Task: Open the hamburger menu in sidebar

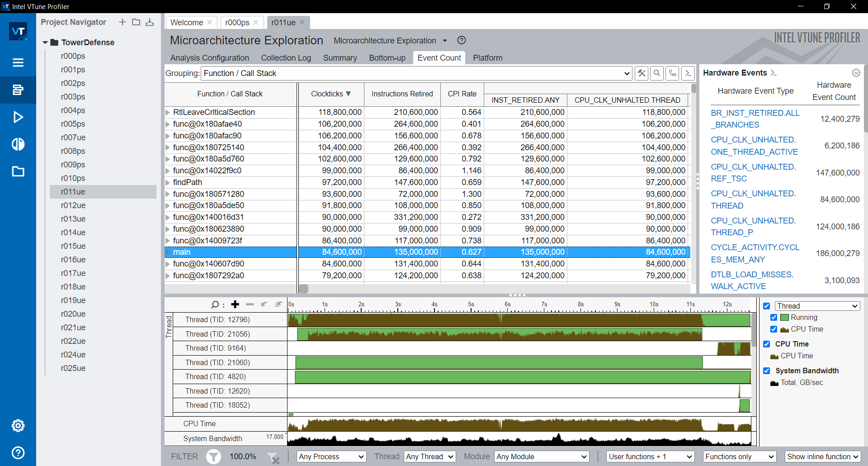Action: pyautogui.click(x=18, y=62)
